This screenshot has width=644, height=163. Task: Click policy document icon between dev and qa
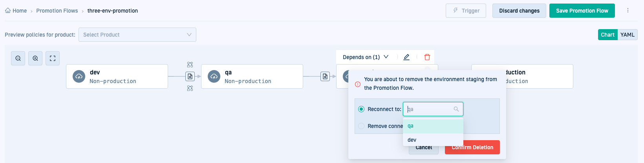tap(190, 76)
